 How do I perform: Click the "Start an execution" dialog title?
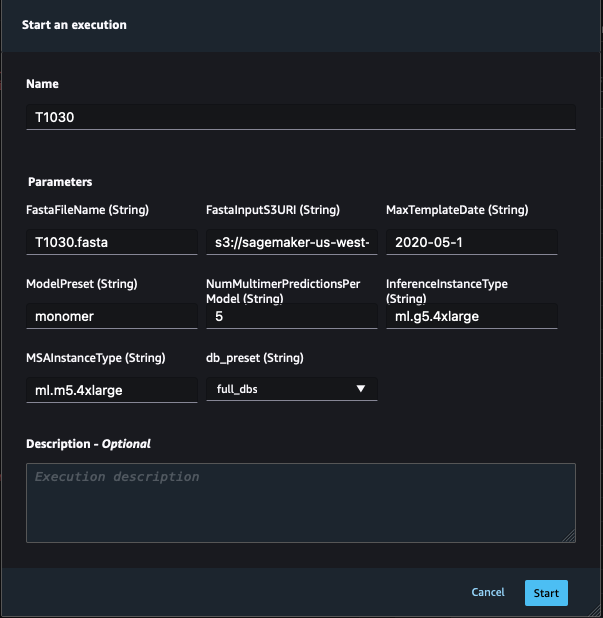pos(74,25)
